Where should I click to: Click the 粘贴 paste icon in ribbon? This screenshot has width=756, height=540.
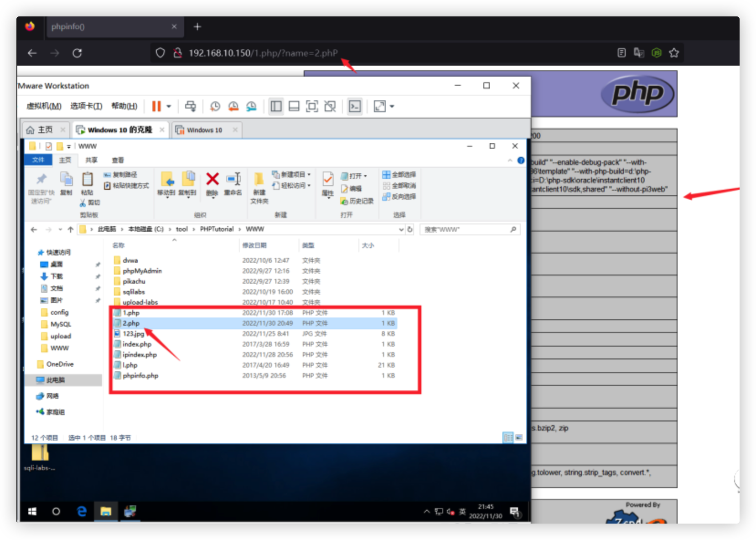87,179
